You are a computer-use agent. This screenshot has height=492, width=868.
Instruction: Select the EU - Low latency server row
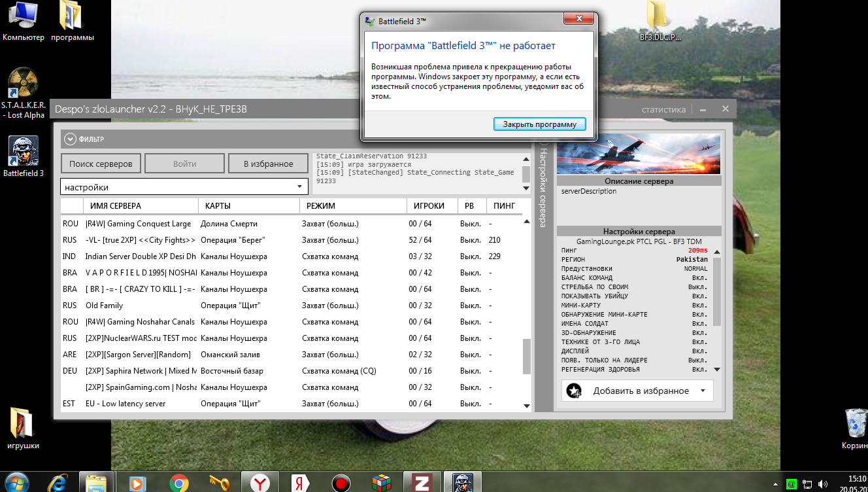pyautogui.click(x=292, y=404)
